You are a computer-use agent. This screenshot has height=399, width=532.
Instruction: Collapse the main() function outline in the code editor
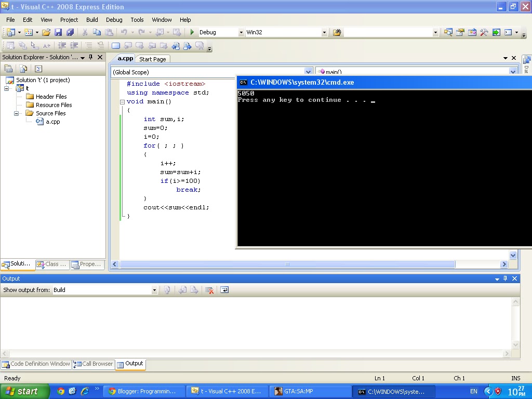coord(121,101)
